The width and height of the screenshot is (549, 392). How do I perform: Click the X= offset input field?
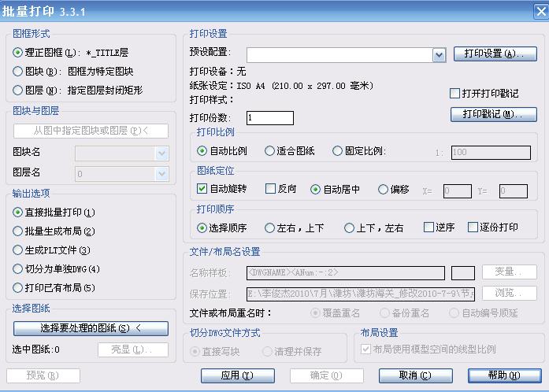458,191
